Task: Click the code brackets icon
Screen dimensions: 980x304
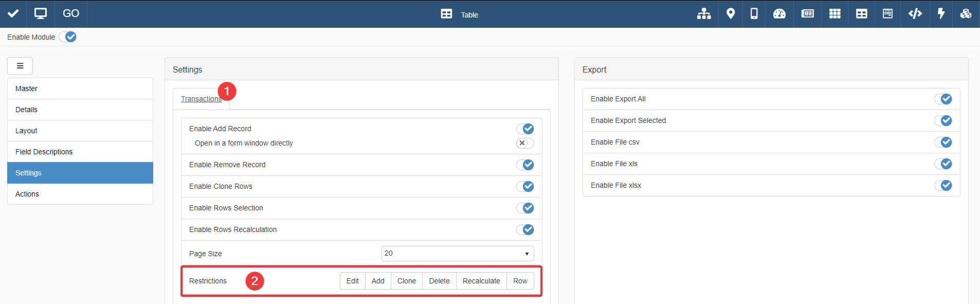Action: pos(915,14)
